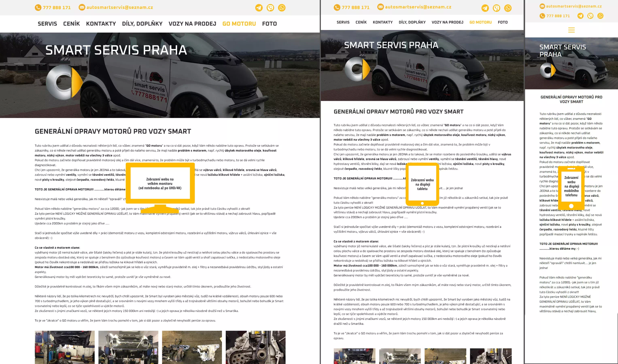
Task: Open third photo thumbnail in tablet view
Action: (445, 356)
